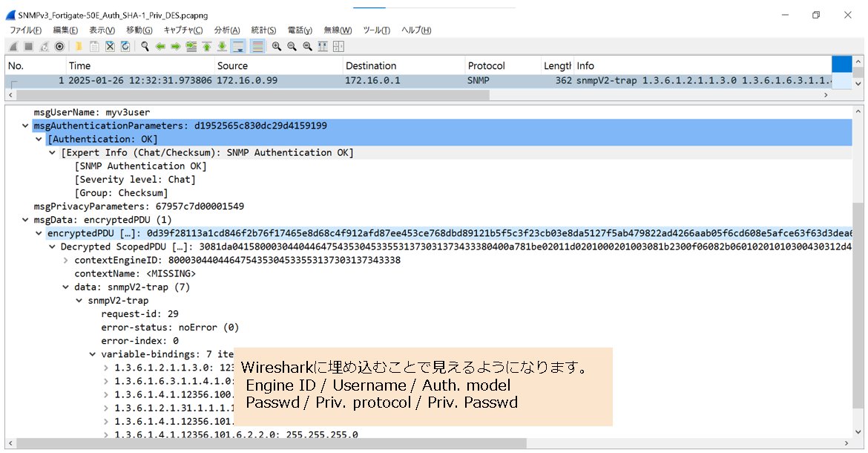Open the 分析(A) menu
Screen dimensions: 868x453
pyautogui.click(x=227, y=30)
